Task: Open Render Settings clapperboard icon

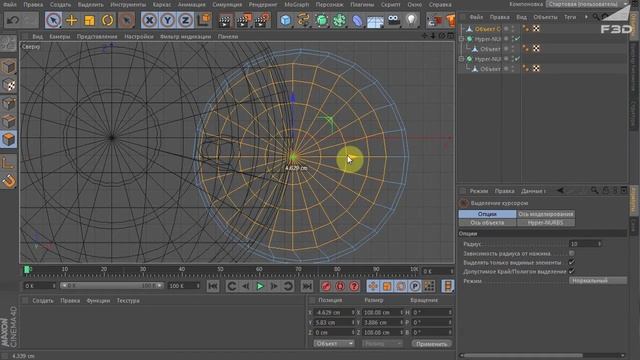Action: point(261,20)
